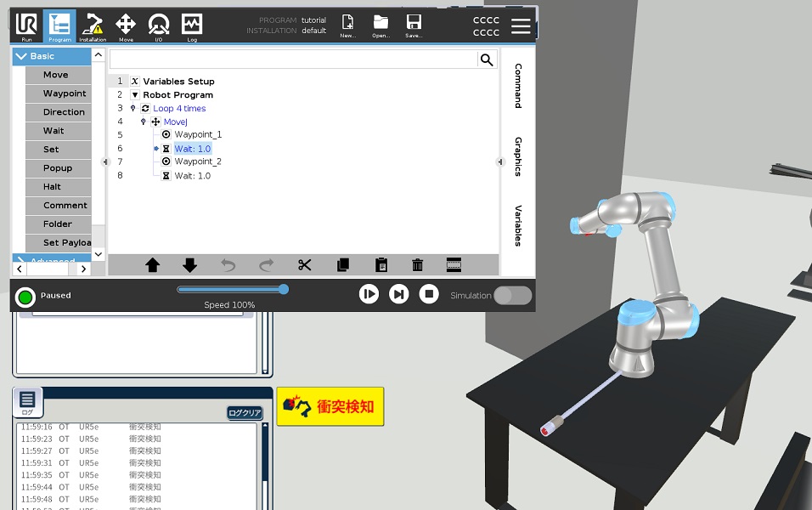The width and height of the screenshot is (812, 510).
Task: Click the Save program icon
Action: click(414, 26)
